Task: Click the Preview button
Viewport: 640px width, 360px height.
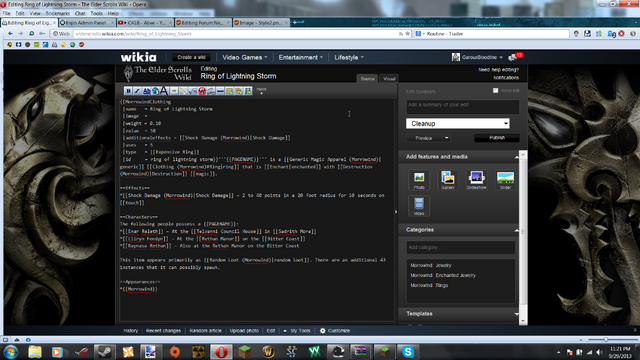Action: [x=424, y=138]
